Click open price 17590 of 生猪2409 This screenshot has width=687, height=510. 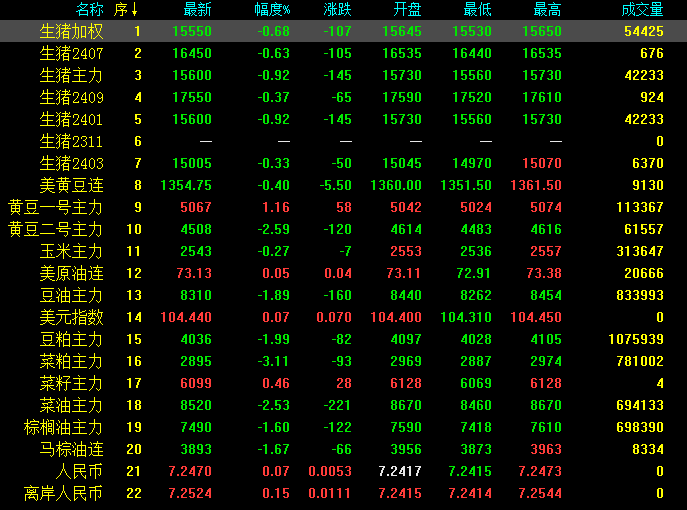click(402, 97)
